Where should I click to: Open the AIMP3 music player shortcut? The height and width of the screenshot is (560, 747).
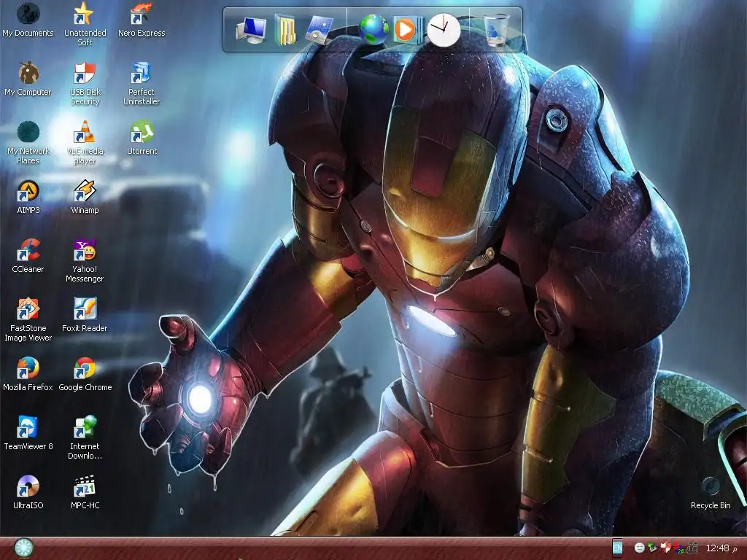[28, 198]
